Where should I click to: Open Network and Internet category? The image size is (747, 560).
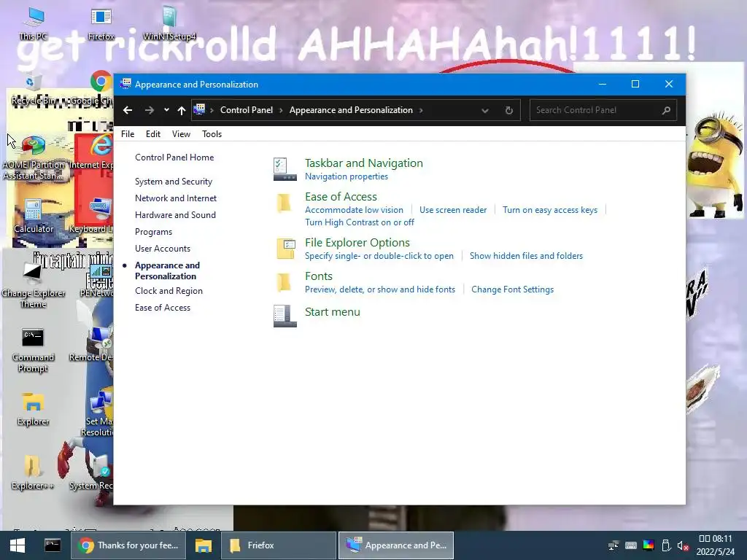tap(176, 198)
